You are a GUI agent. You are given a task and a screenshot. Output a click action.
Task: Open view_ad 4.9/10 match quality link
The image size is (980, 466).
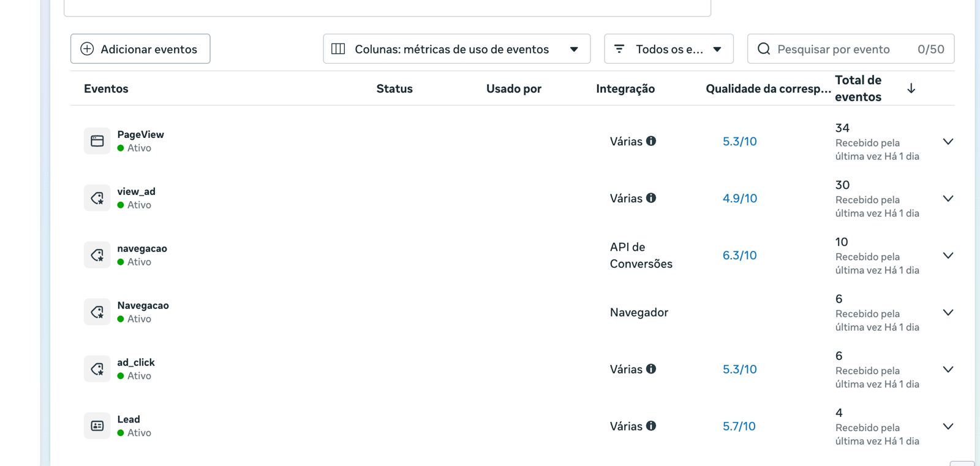[740, 199]
